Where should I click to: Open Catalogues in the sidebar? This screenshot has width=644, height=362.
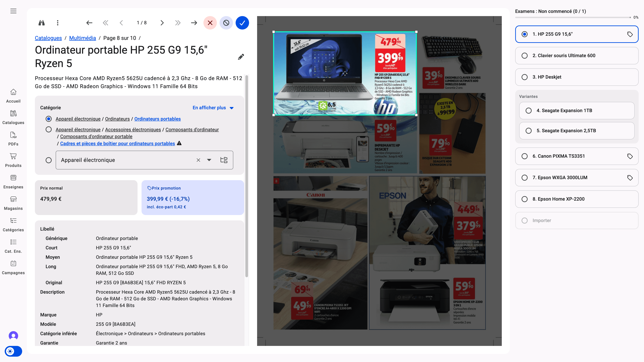(13, 117)
